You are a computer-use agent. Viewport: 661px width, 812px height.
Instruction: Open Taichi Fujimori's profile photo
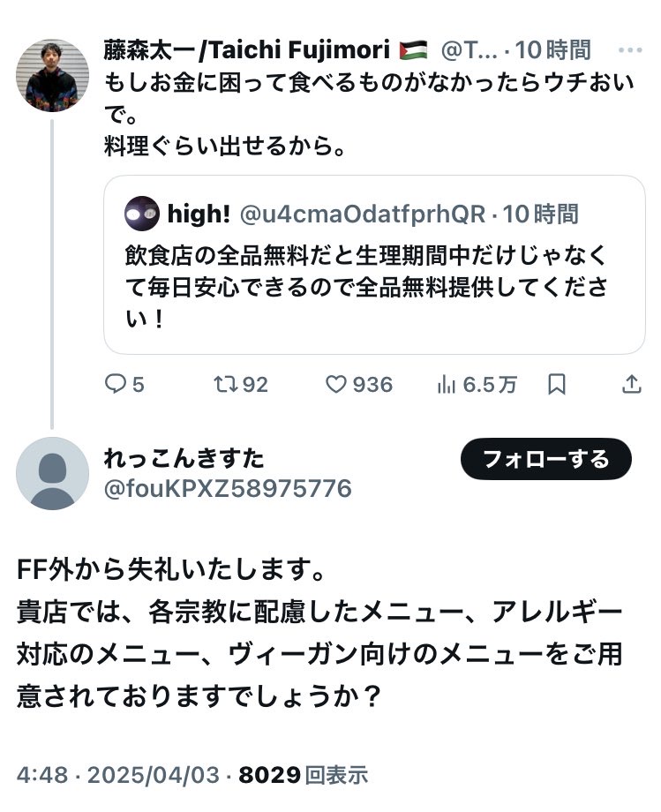pyautogui.click(x=52, y=75)
